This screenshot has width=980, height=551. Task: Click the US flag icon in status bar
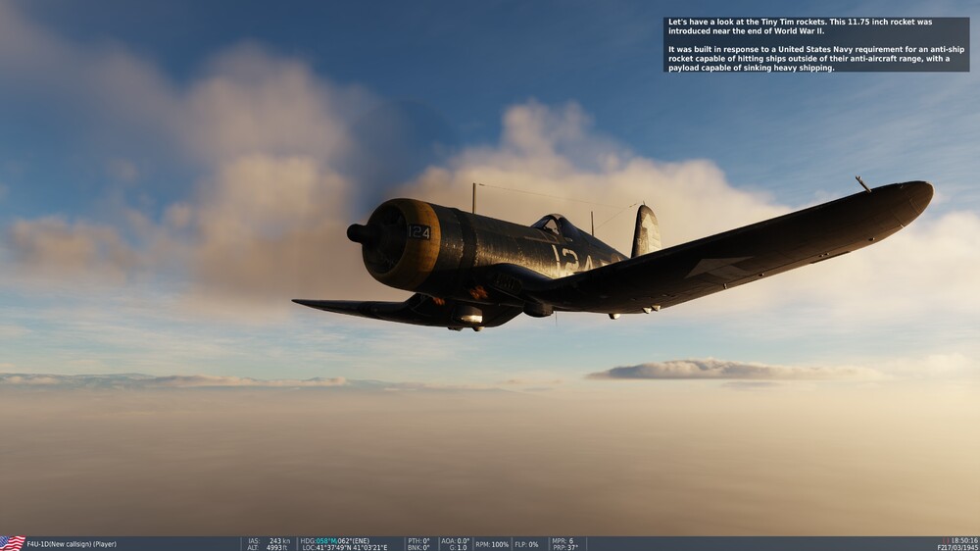click(12, 543)
